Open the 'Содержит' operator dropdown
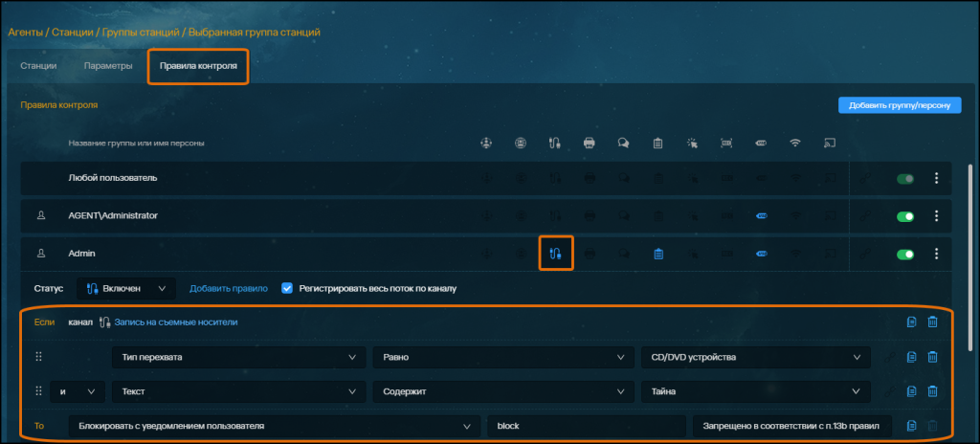This screenshot has width=980, height=444. click(x=503, y=391)
